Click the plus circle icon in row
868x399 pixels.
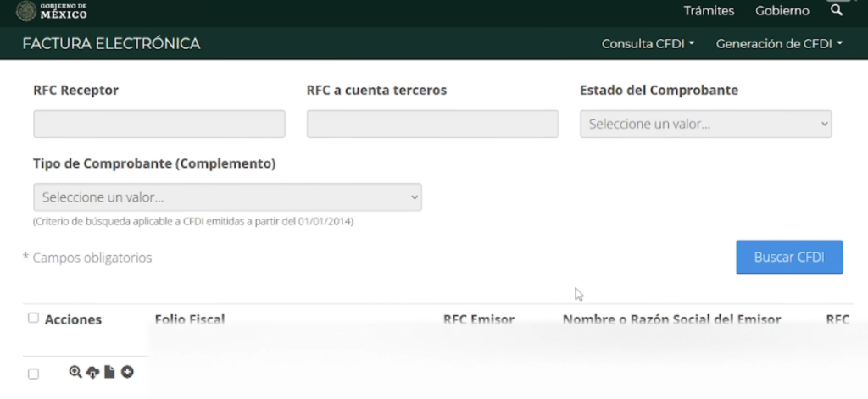(127, 372)
